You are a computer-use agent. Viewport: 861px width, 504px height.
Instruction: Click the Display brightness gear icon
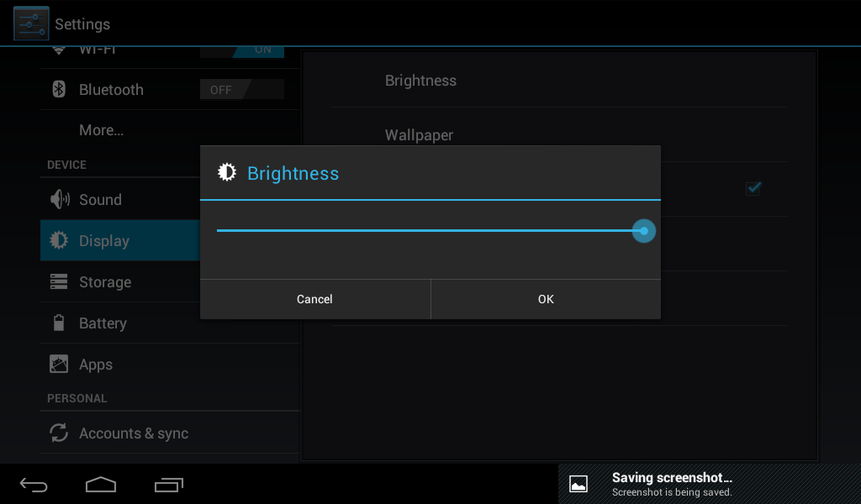coord(59,240)
